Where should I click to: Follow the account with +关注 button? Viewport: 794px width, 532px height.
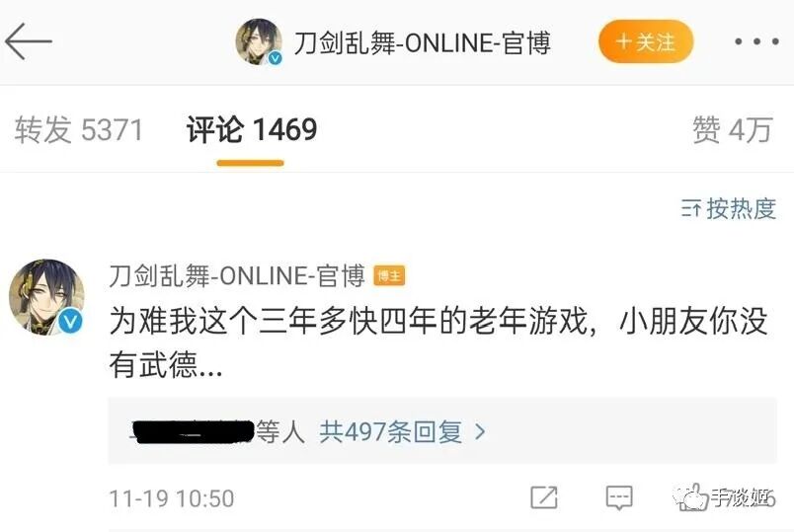[x=646, y=41]
